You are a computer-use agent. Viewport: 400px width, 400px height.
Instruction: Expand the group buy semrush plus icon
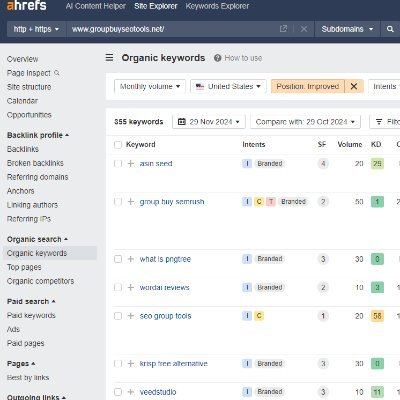[131, 202]
